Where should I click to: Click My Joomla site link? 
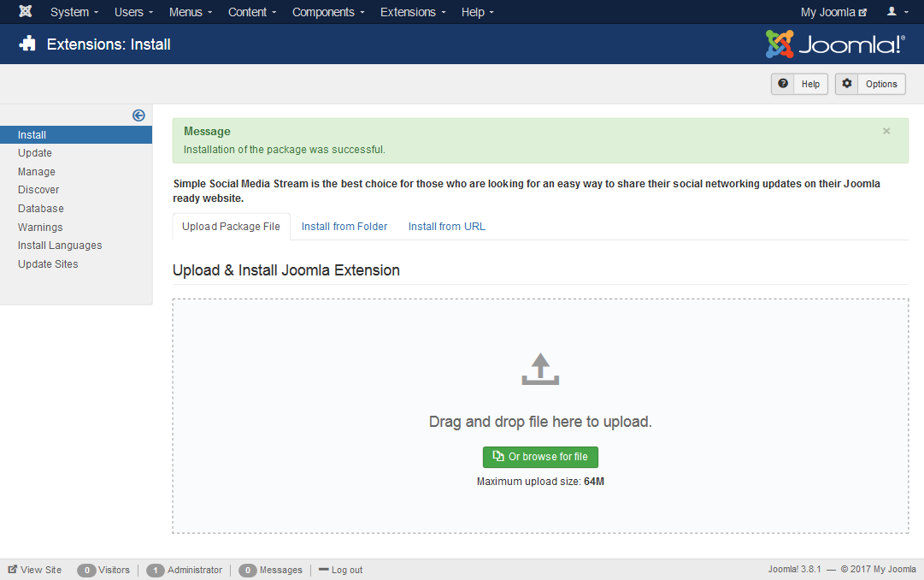click(x=833, y=12)
